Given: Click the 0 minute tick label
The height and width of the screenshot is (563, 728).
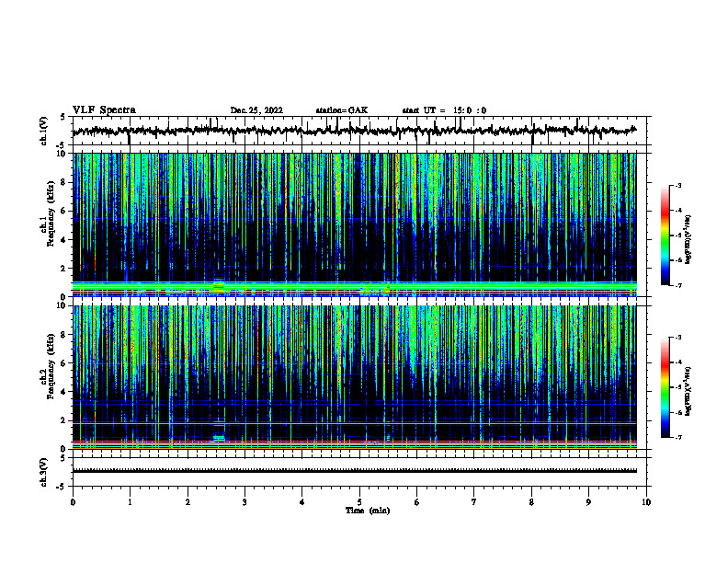Looking at the screenshot, I should pos(73,502).
